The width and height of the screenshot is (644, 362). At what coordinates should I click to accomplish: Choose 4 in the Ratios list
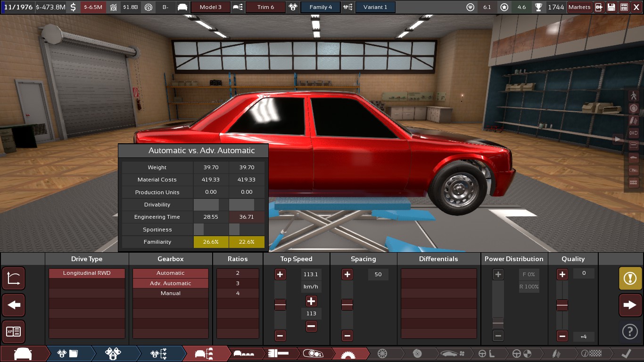click(x=238, y=293)
